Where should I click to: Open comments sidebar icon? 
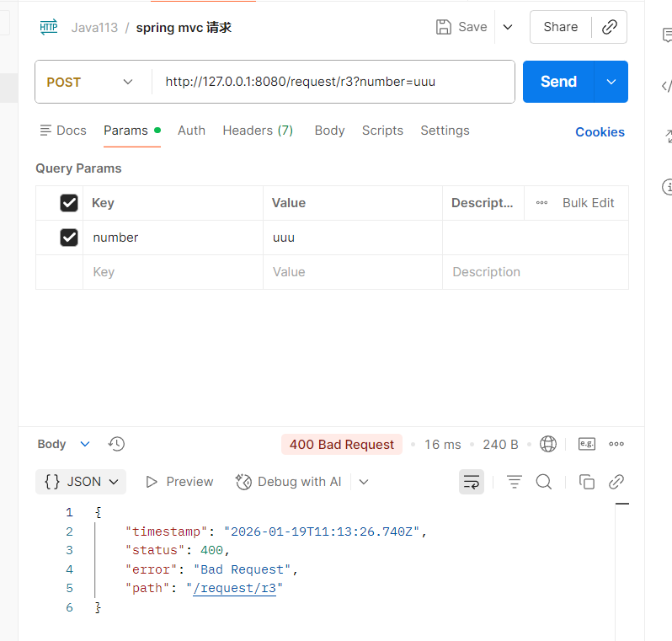coord(667,35)
